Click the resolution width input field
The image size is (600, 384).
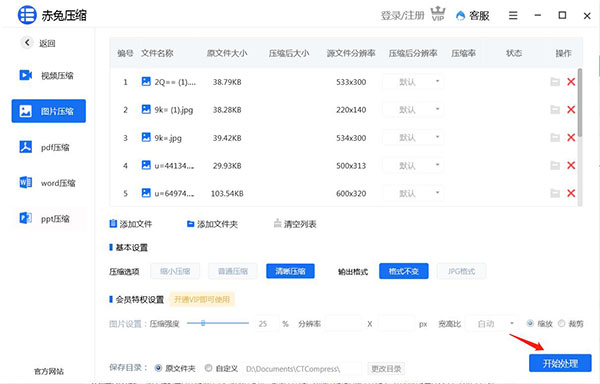coord(343,324)
